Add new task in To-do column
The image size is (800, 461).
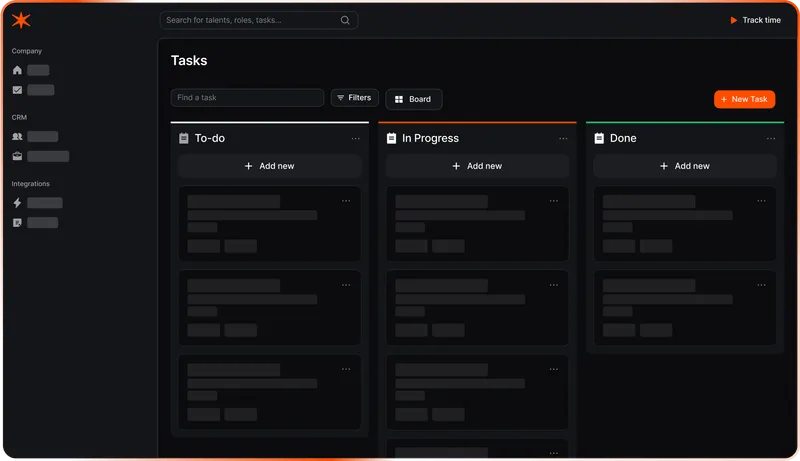point(270,166)
